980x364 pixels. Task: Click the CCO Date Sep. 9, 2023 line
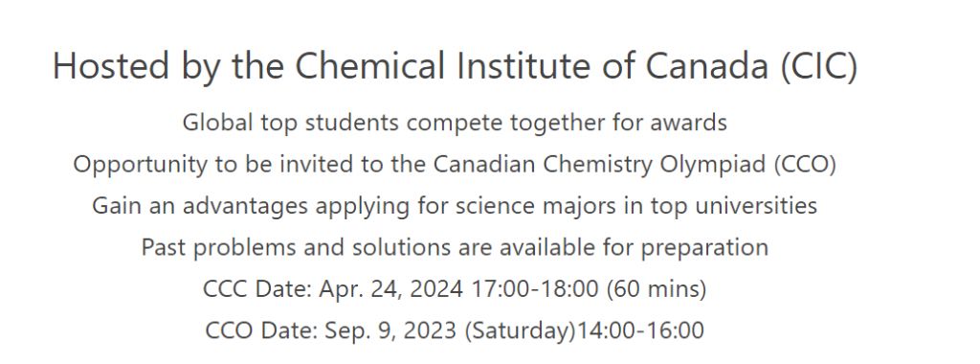coord(455,330)
